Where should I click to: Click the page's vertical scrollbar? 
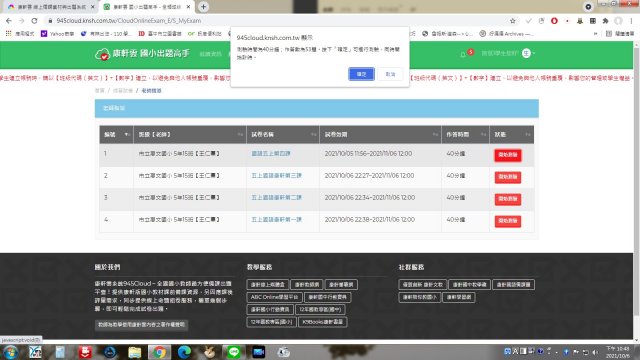point(636,180)
